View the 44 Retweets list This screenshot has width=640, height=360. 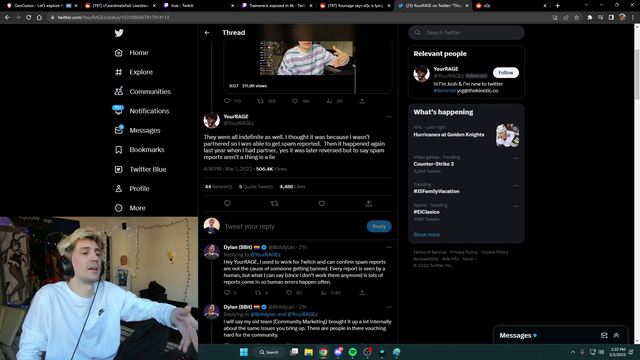pos(218,187)
